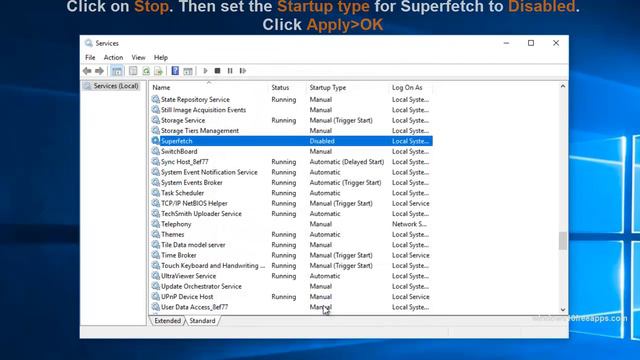Open the File menu

click(90, 58)
